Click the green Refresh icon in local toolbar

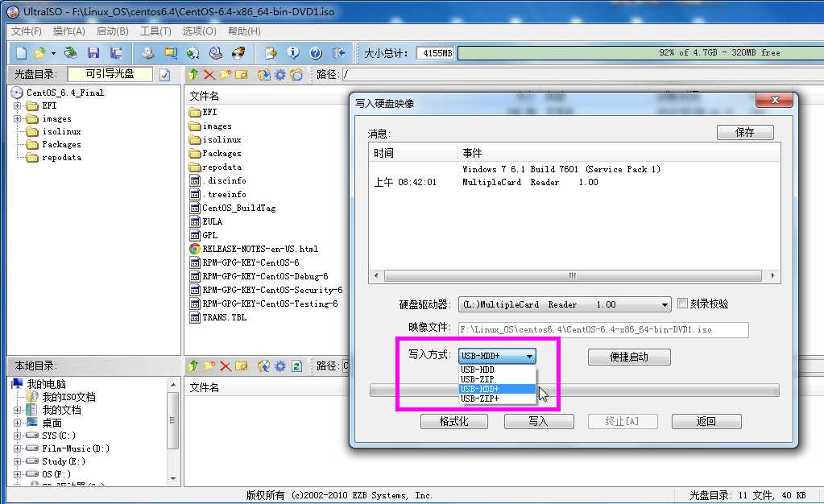tap(297, 366)
